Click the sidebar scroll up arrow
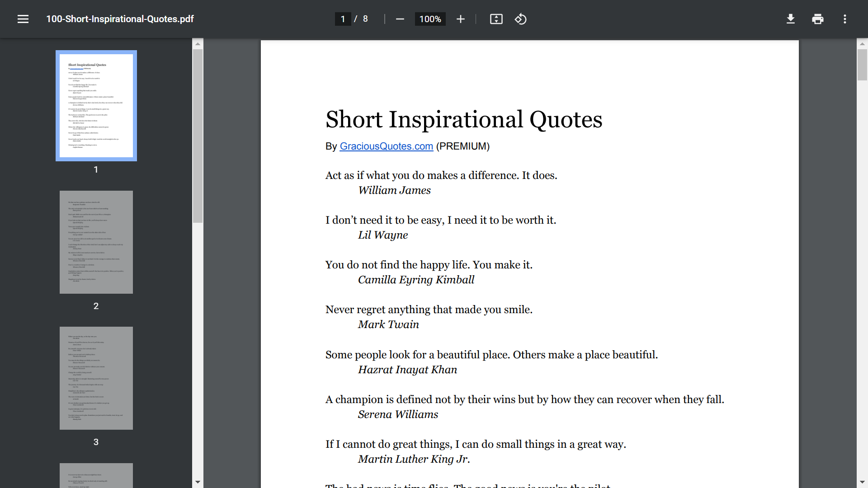The width and height of the screenshot is (868, 488). (x=198, y=44)
